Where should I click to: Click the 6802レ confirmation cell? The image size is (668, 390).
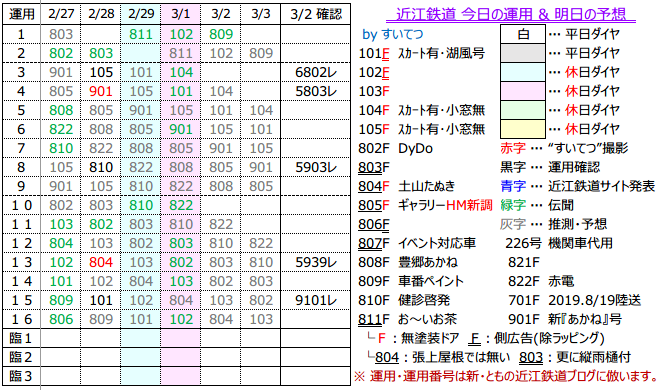(x=316, y=72)
